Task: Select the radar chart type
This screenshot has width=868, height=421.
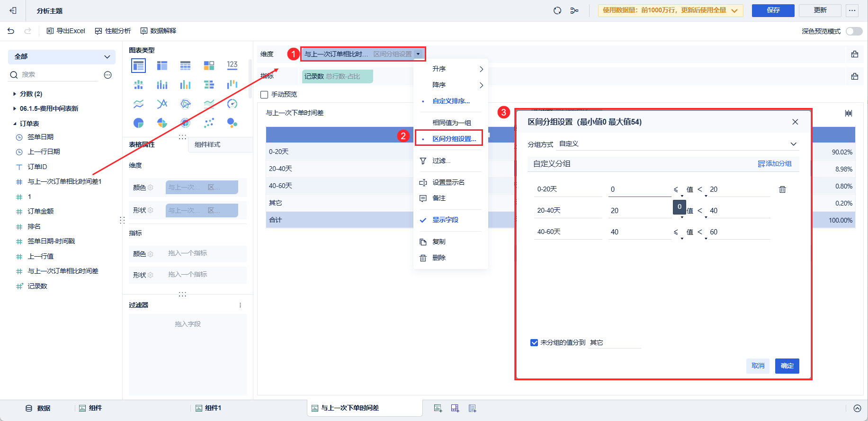Action: (185, 104)
